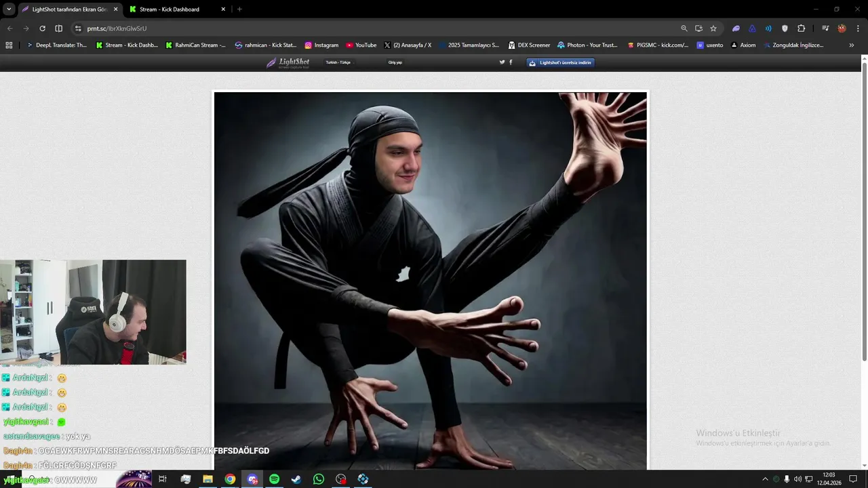Click the browser forward arrow
The image size is (868, 488).
point(26,28)
